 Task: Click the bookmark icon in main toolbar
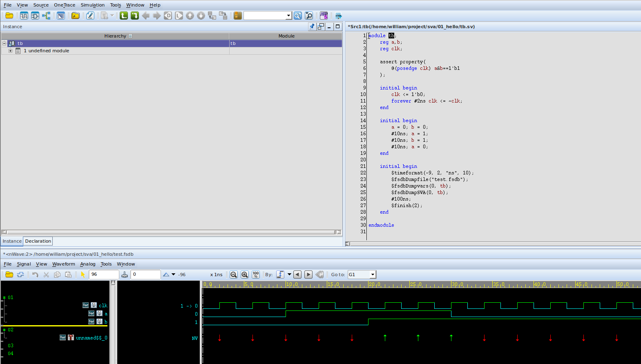tap(238, 16)
